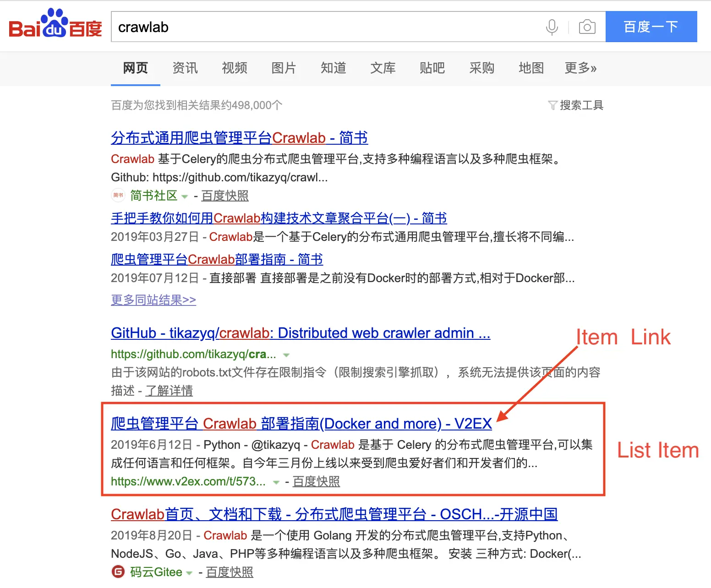This screenshot has height=588, width=711.
Task: Open the 地图 tab
Action: click(x=531, y=68)
